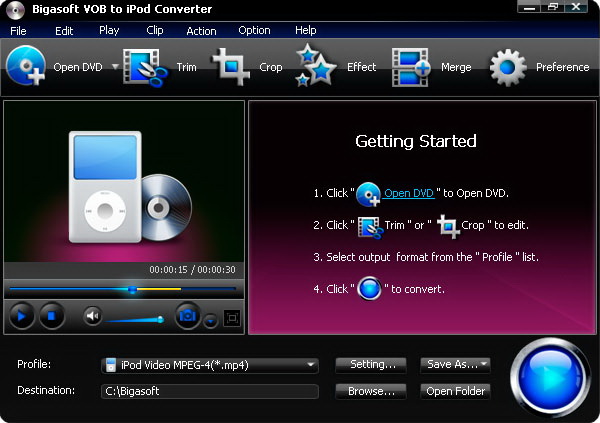Open Preference gear icon
Screen dimensions: 600x423
pos(508,68)
